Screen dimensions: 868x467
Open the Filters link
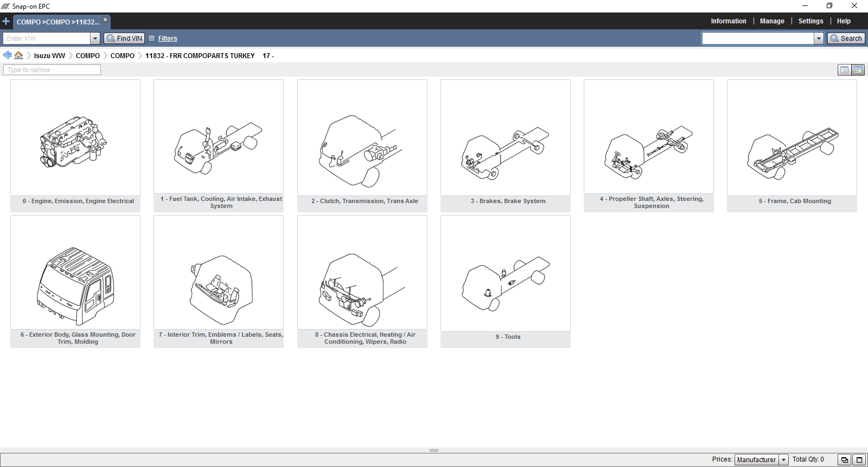point(168,39)
